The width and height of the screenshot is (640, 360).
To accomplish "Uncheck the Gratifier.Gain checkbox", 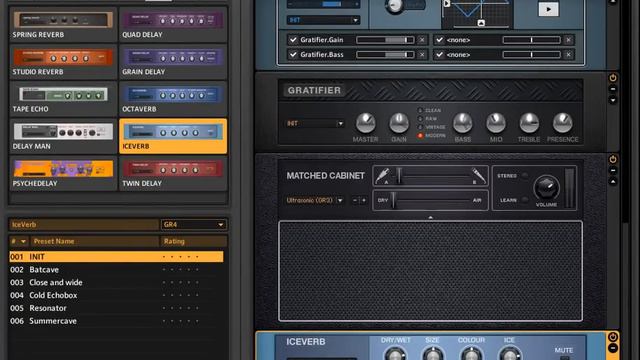I will click(293, 40).
